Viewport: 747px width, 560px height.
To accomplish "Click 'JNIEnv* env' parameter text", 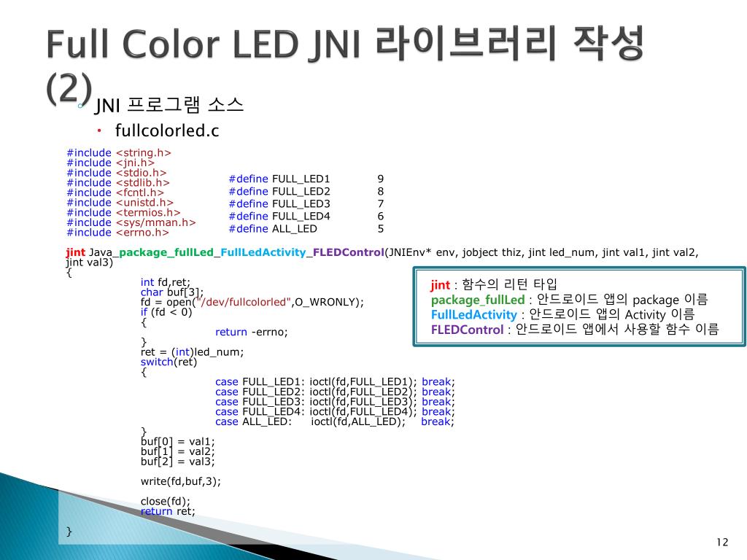I will (422, 252).
